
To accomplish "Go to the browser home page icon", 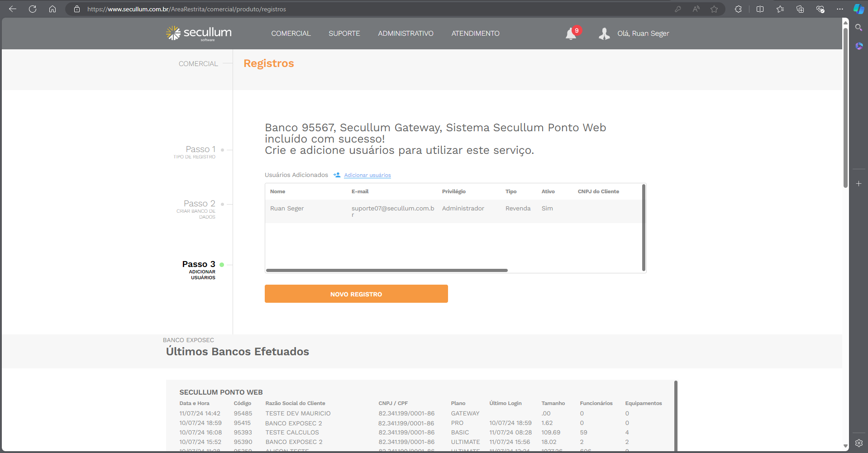I will click(52, 9).
